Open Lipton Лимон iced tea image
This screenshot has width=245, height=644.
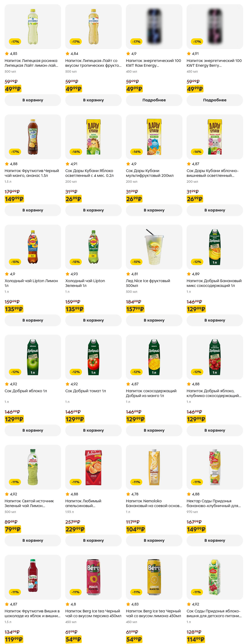coord(33,247)
